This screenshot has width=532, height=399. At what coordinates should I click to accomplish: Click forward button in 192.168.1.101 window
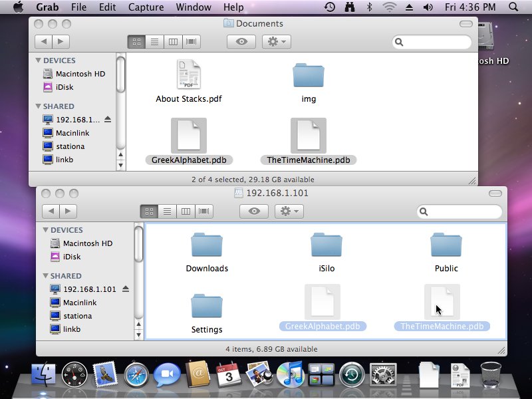(x=68, y=211)
